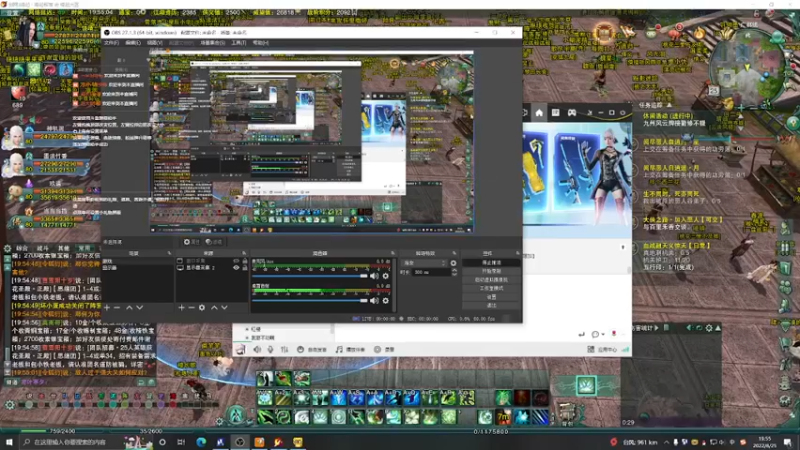Adjust first mixer channel volume slider
Viewport: 800px width, 450px height.
(310, 276)
